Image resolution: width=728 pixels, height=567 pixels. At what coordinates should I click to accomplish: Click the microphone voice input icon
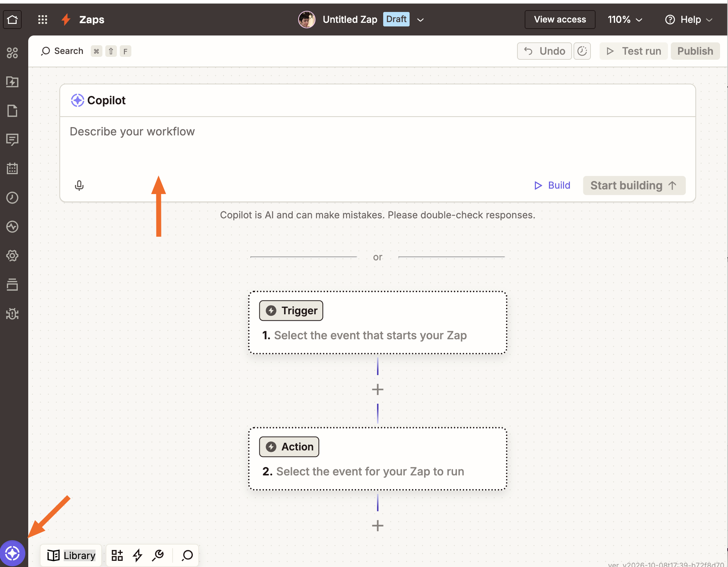coord(79,185)
